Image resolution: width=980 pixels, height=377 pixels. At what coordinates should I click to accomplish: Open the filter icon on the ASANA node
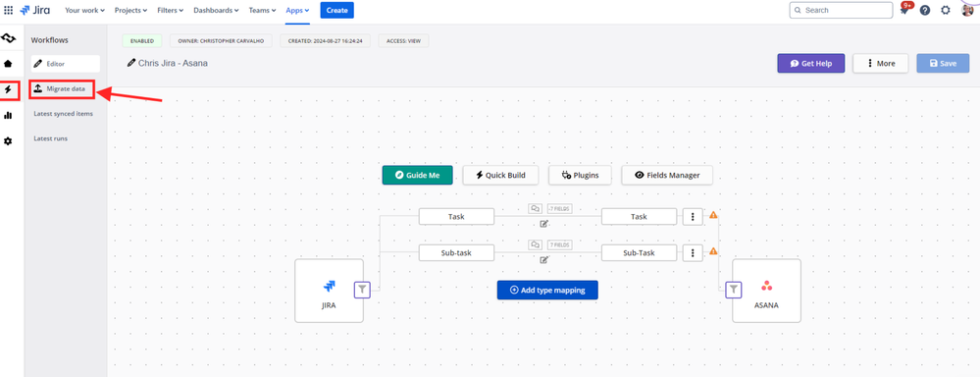734,290
